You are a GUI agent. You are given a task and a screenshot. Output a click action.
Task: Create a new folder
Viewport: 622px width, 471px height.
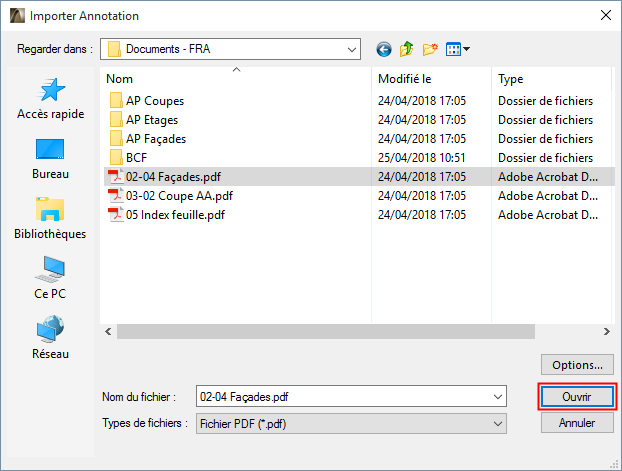pyautogui.click(x=431, y=48)
